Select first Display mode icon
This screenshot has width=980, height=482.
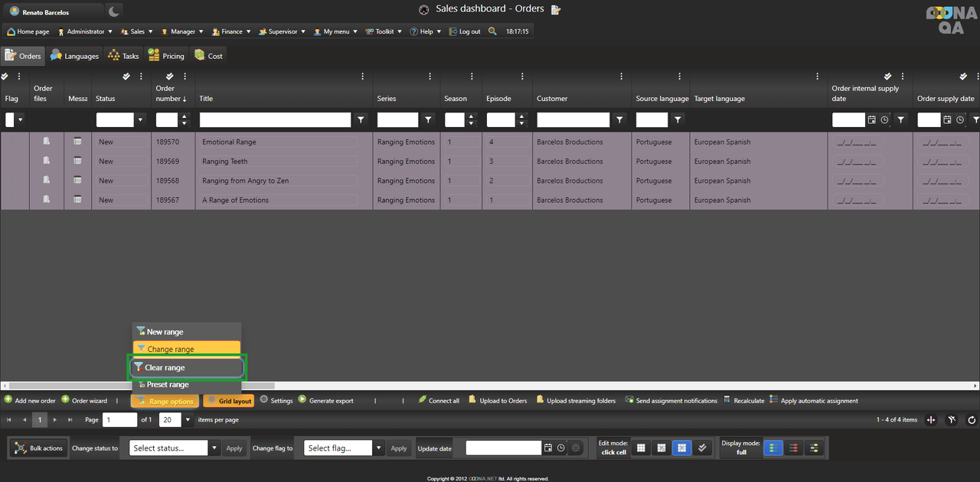pos(773,448)
